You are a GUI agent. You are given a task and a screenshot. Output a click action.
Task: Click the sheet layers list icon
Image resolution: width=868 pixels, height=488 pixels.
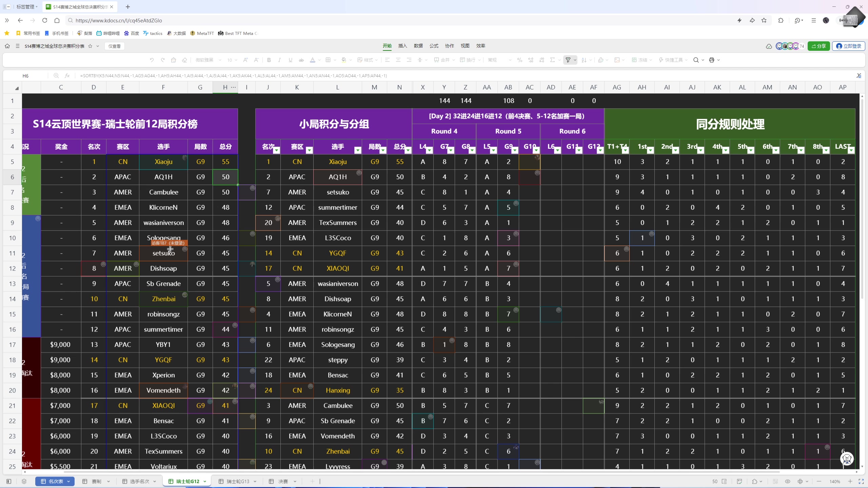[24, 481]
